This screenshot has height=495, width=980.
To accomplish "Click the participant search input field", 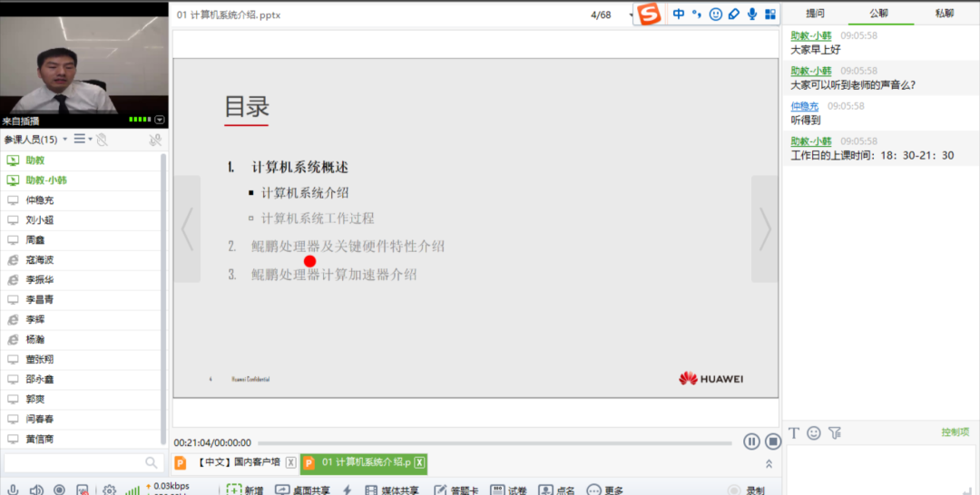I will 74,463.
